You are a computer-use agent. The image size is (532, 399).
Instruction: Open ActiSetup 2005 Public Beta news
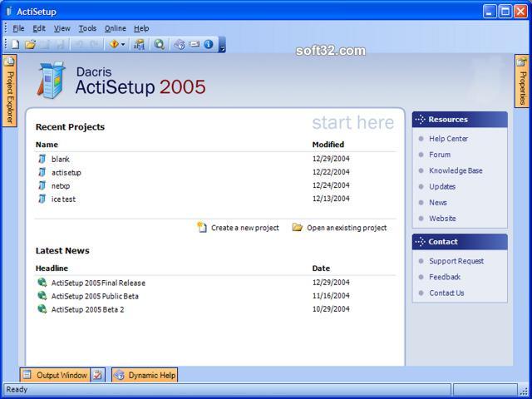click(95, 296)
